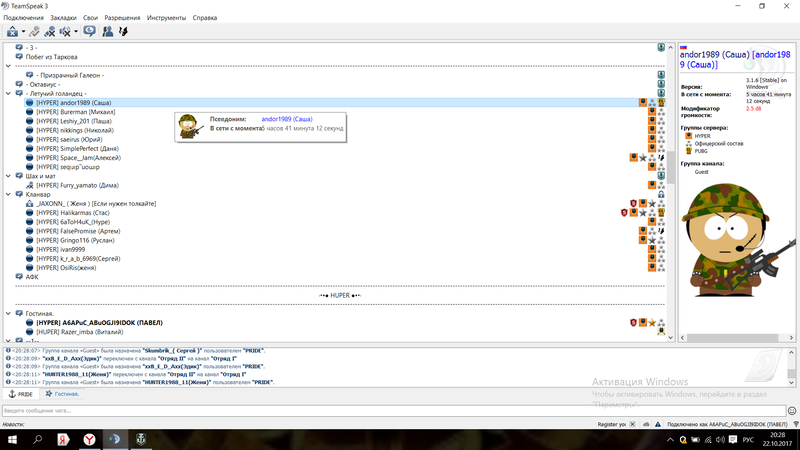
Task: Click the red shield badge on Halikarmas row
Action: [x=624, y=213]
